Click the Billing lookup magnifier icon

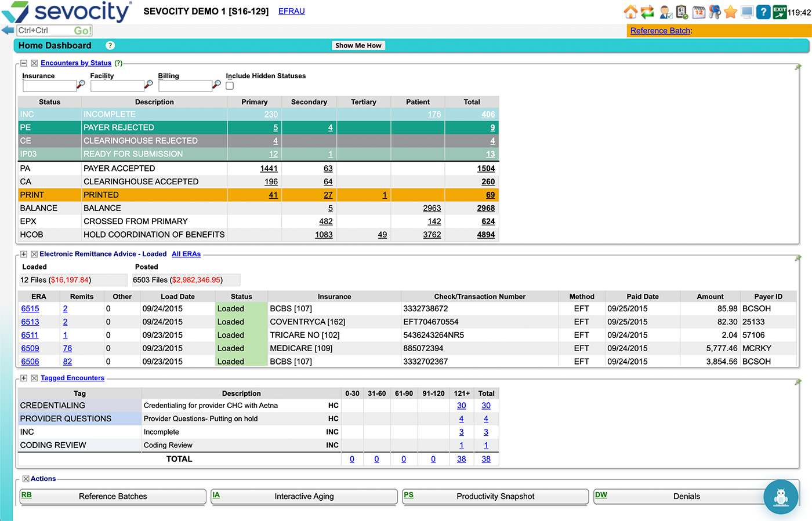tap(216, 85)
